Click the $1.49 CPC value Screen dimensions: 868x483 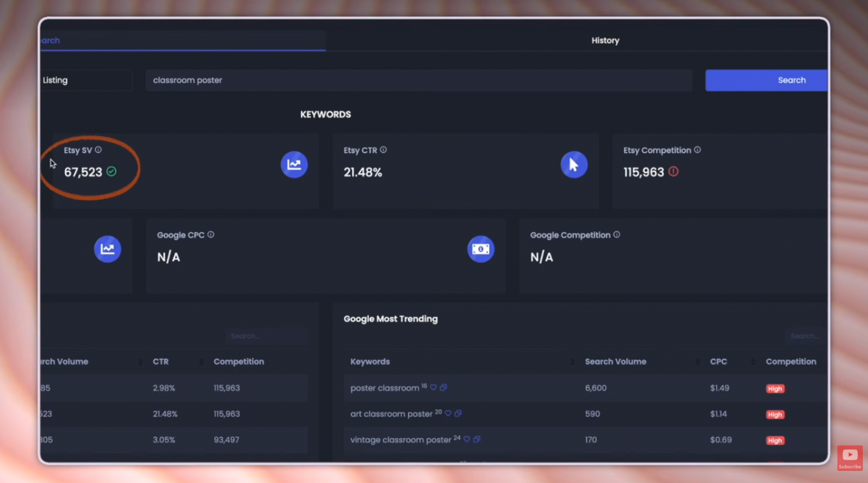pyautogui.click(x=719, y=388)
